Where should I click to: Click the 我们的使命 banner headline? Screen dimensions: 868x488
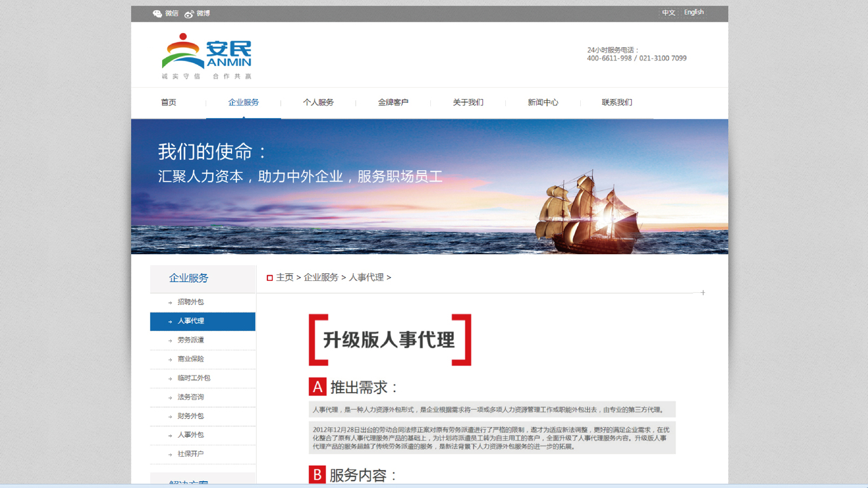213,152
